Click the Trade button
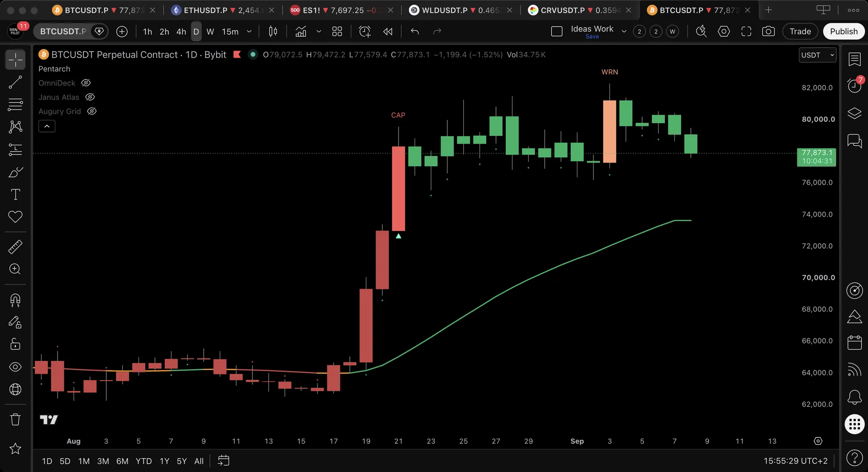 click(x=800, y=31)
